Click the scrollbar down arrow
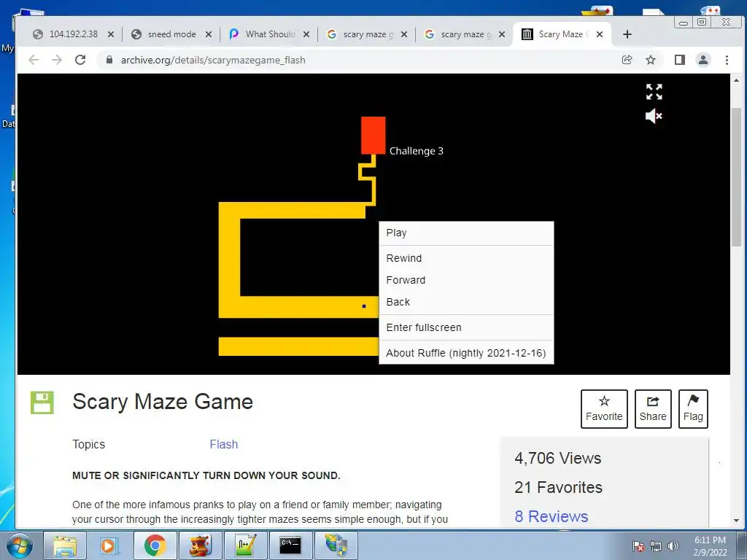 (x=736, y=521)
